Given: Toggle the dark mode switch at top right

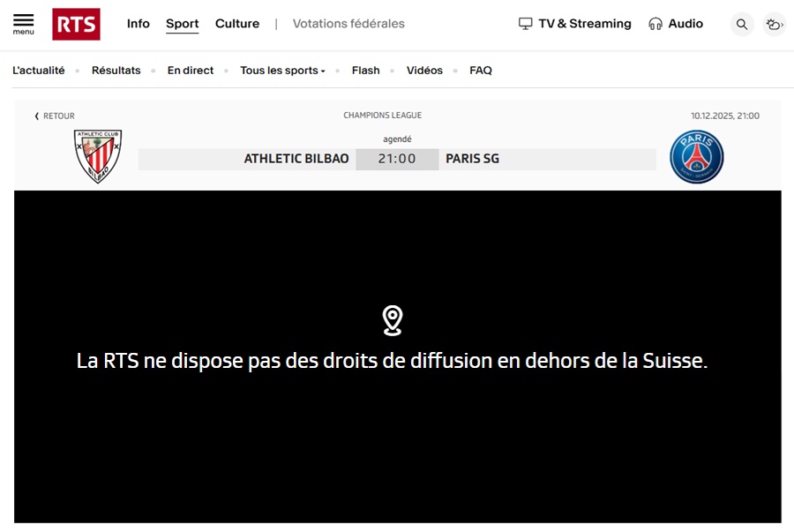Looking at the screenshot, I should 774,24.
